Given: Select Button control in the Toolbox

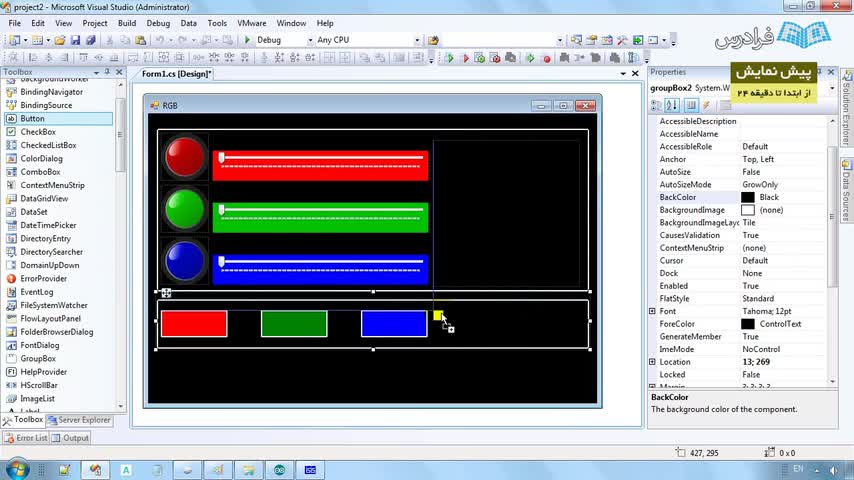Looking at the screenshot, I should pyautogui.click(x=58, y=118).
